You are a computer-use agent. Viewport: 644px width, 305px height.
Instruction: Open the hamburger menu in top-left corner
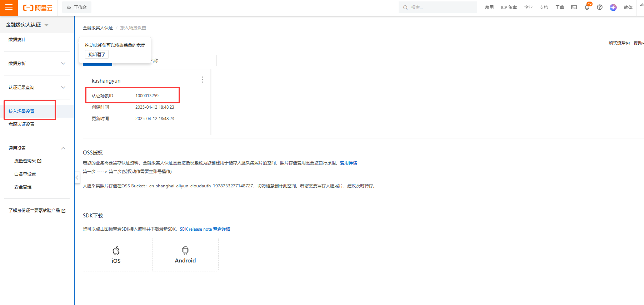[9, 8]
